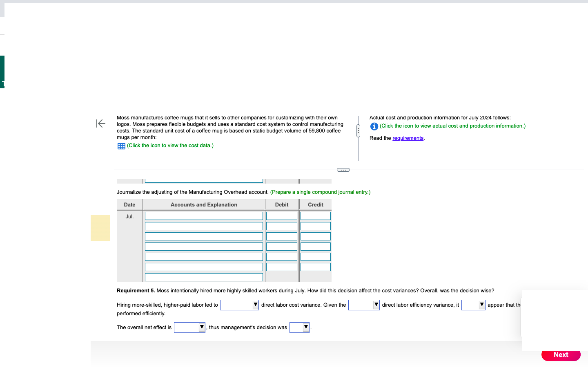Open dropdown before 'direct labor efficiency variance'
The width and height of the screenshot is (588, 368).
click(364, 305)
